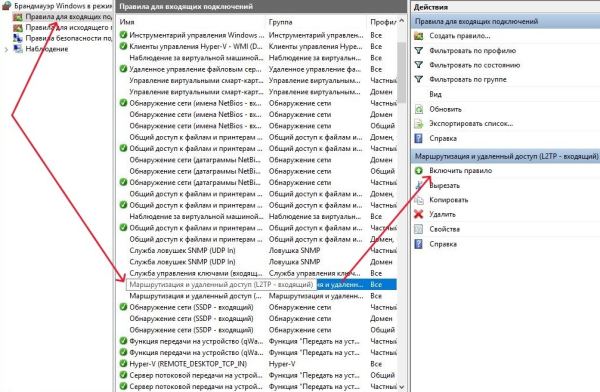Select 'Служба управления ключами (входящ...' rule
Screen dimensions: 600x392
256,273
